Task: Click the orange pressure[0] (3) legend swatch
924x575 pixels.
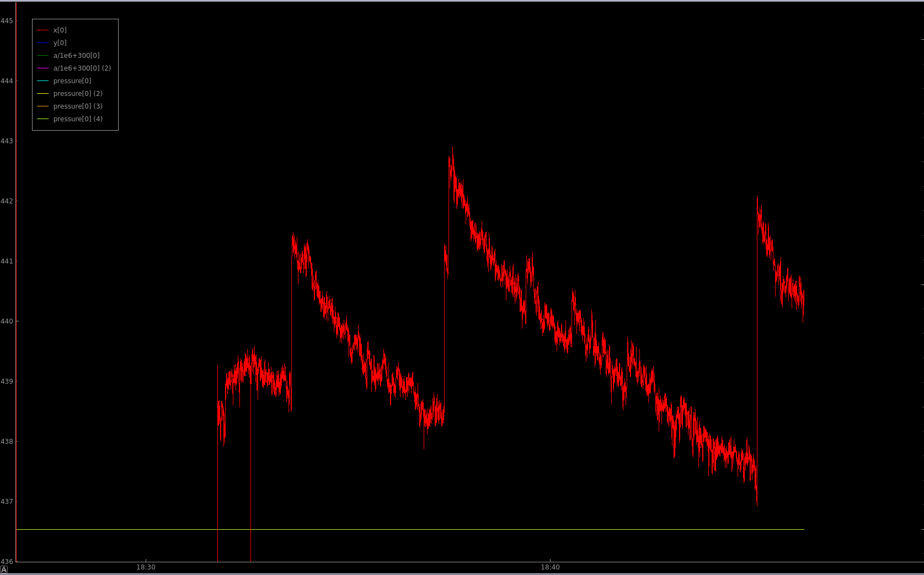Action: (42, 106)
